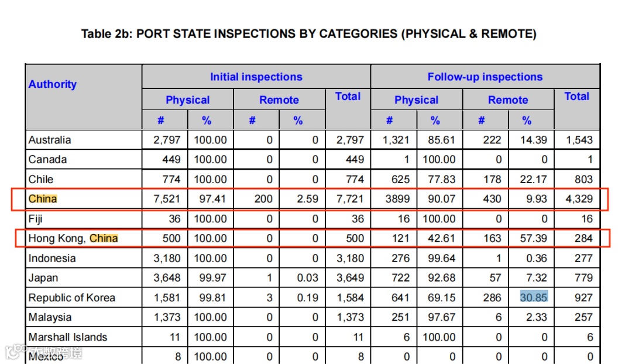The height and width of the screenshot is (364, 632).
Task: Click the Canada row label
Action: pyautogui.click(x=47, y=160)
